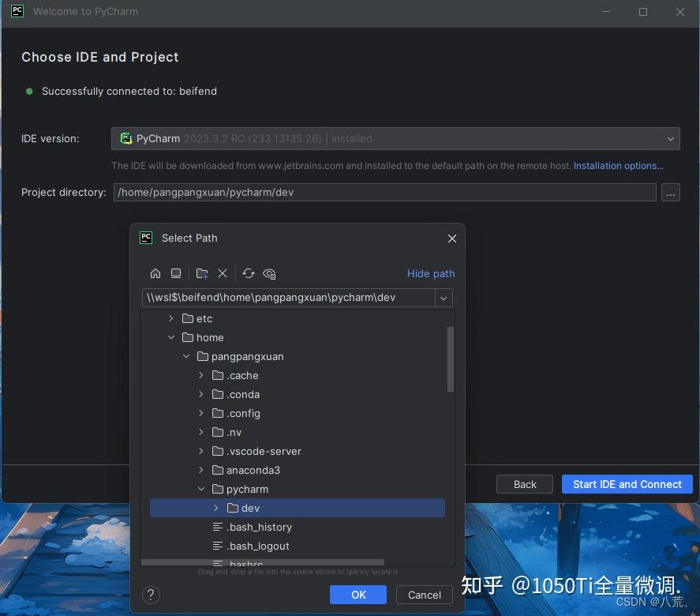This screenshot has height=616, width=700.
Task: Select the Desktop icon in the path toolbar
Action: [x=176, y=273]
